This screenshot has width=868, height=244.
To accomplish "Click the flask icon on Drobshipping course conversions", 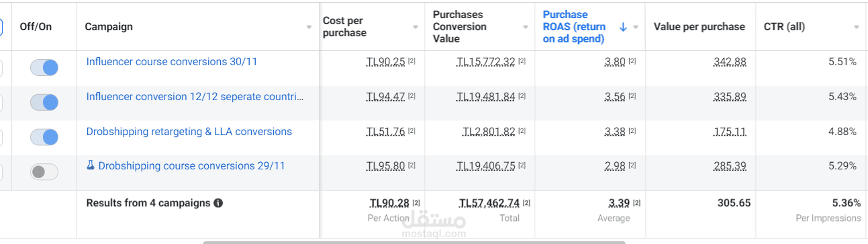I will coord(91,165).
